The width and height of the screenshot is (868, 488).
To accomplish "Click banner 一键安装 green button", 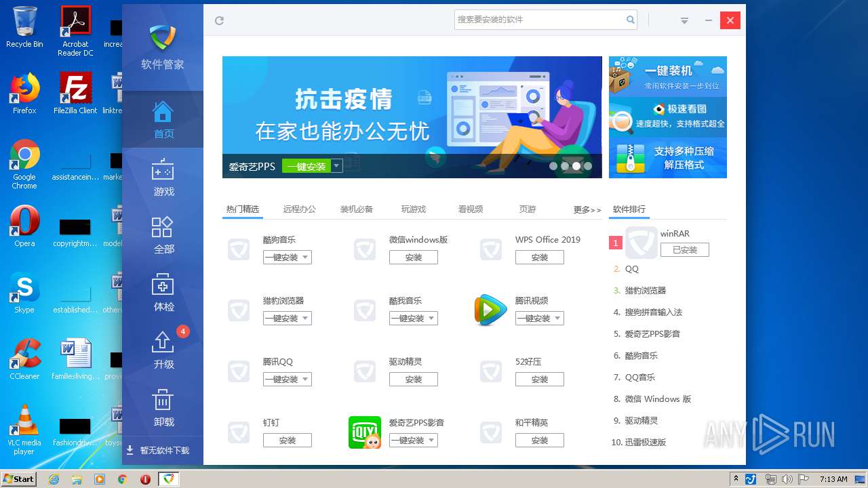I will (x=306, y=166).
